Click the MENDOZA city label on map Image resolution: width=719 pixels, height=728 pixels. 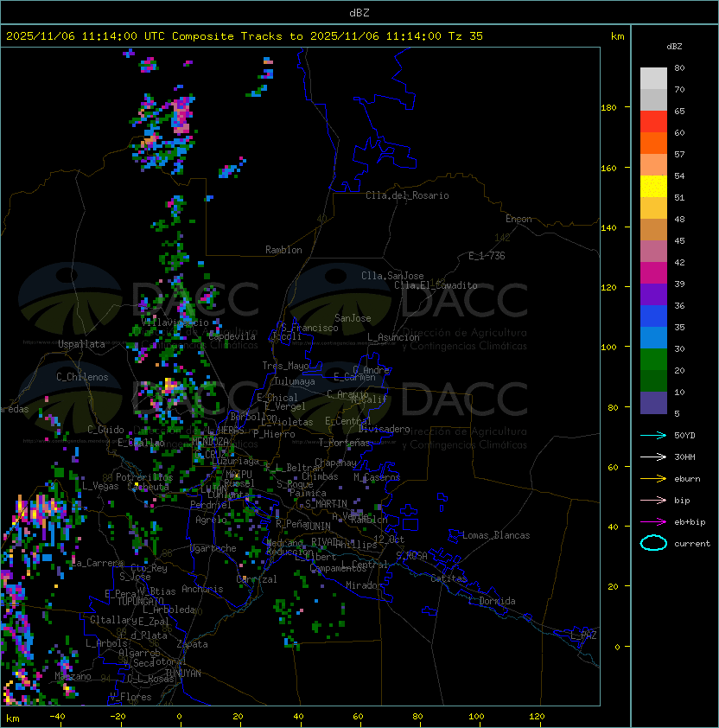pos(210,441)
